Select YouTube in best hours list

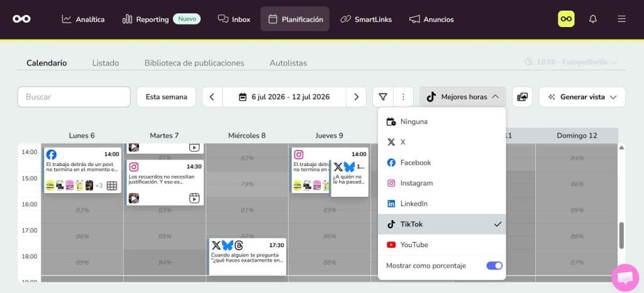pos(442,245)
